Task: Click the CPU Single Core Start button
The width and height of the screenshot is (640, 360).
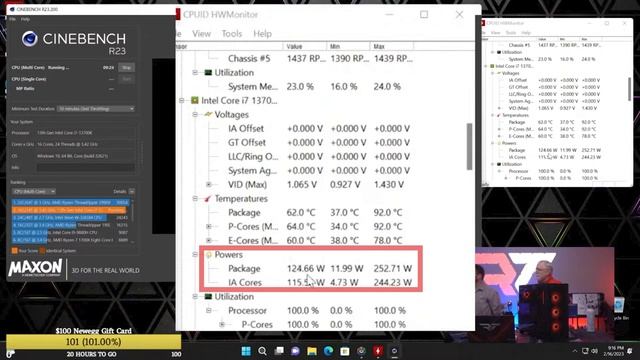Action: (127, 79)
